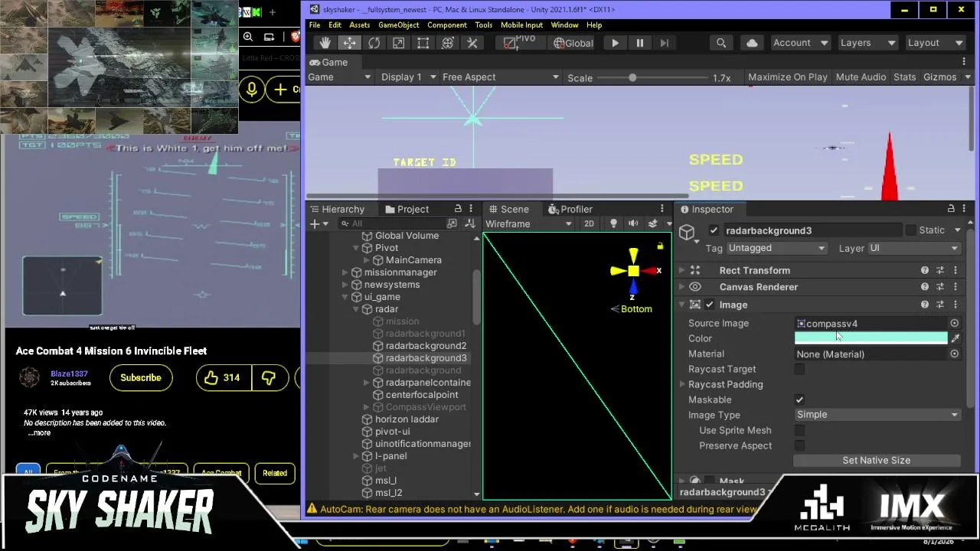This screenshot has height=551, width=980.
Task: Select the Rect tool
Action: pos(423,43)
